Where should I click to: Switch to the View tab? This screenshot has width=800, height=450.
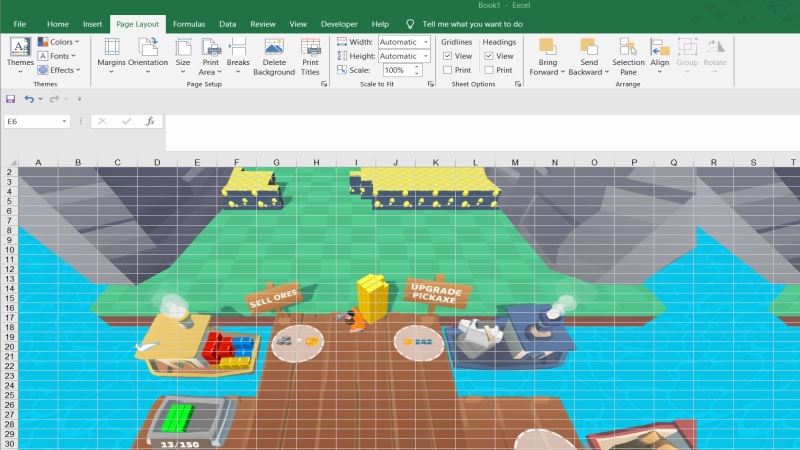point(298,24)
